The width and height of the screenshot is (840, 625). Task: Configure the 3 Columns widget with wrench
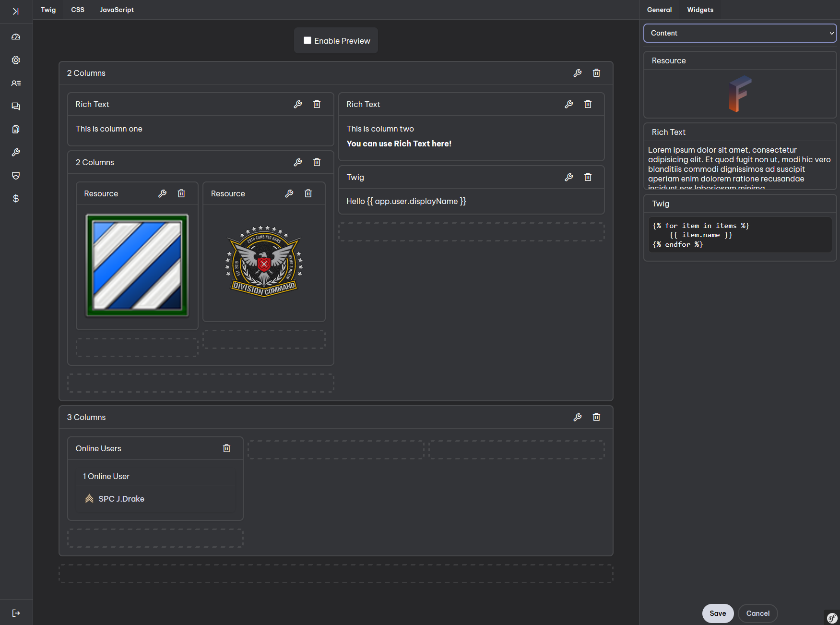coord(578,417)
